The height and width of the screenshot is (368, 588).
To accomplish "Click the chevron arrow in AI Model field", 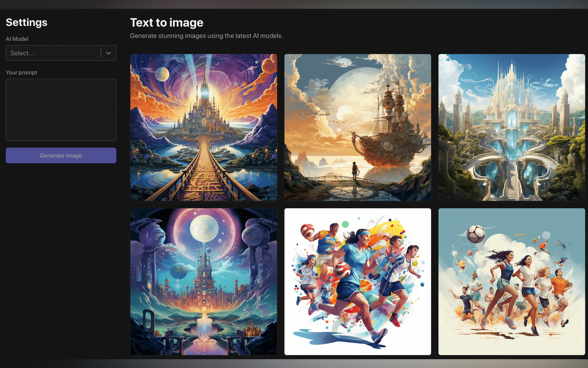I will [108, 53].
